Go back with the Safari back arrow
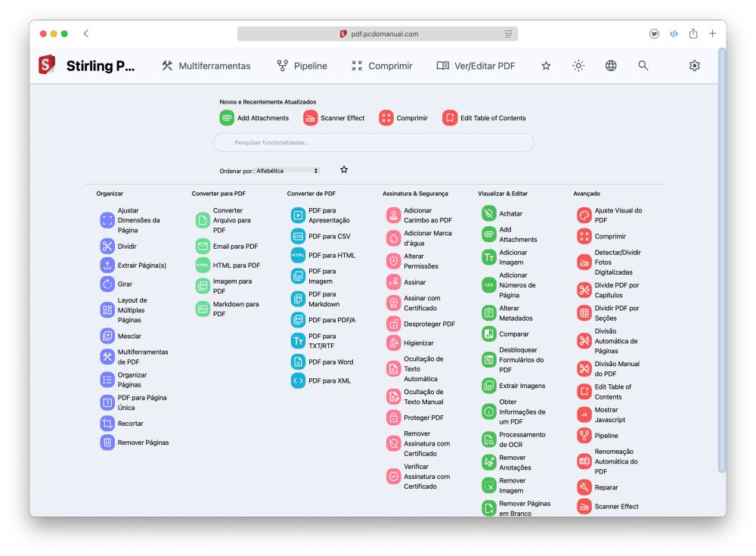Viewport: 756px width, 556px height. 86,33
